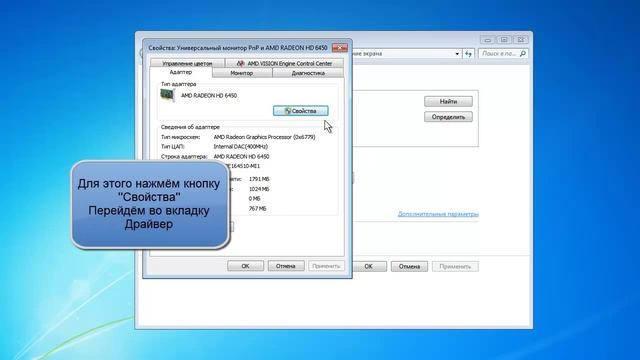Click the Свойства button for the adapter
Screen dimensions: 640x360
click(301, 111)
